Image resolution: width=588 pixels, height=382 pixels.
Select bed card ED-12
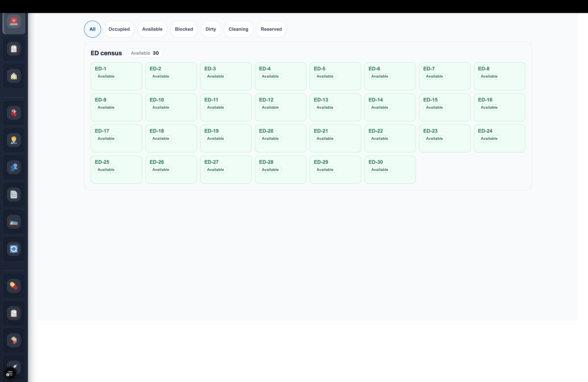click(x=281, y=107)
